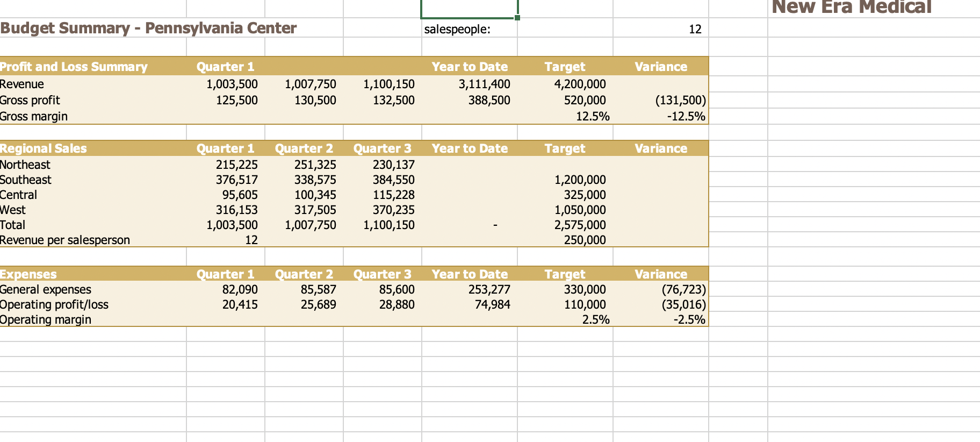This screenshot has width=980, height=442.
Task: Select Northeast Quarter 2 value 251,325
Action: [315, 165]
